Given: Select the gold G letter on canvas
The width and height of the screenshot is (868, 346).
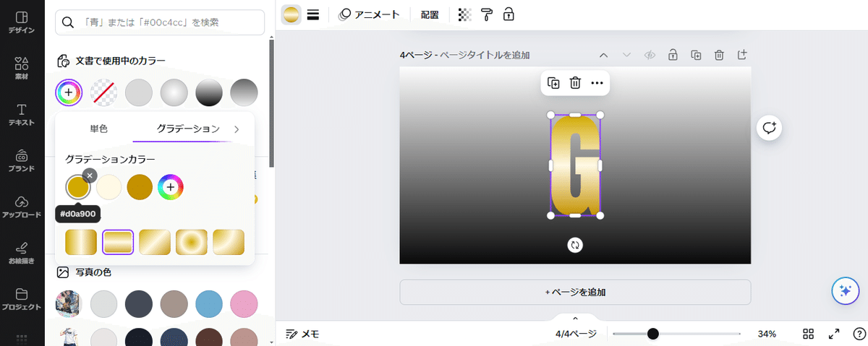Looking at the screenshot, I should click(575, 165).
